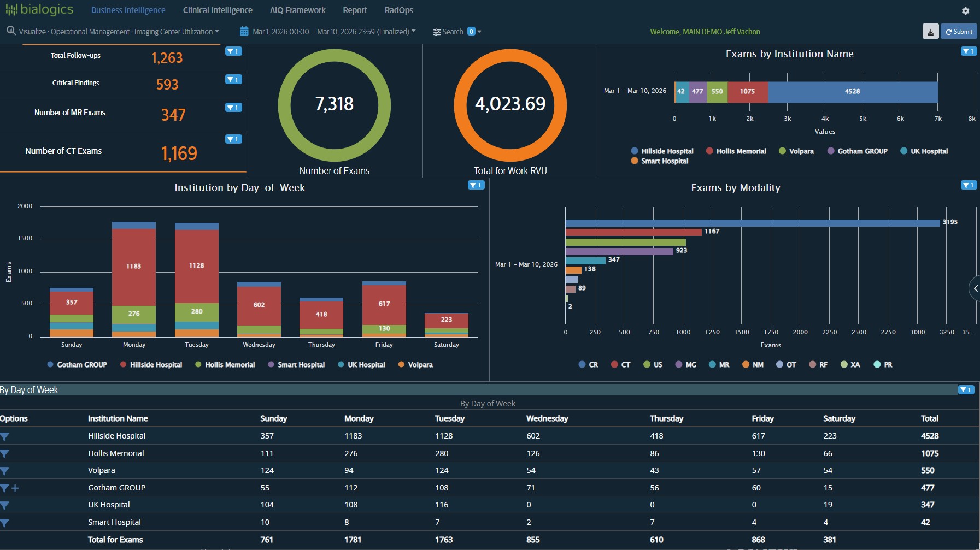Screen dimensions: 980x550
Task: Click the bialogics logo
Action: click(x=39, y=9)
